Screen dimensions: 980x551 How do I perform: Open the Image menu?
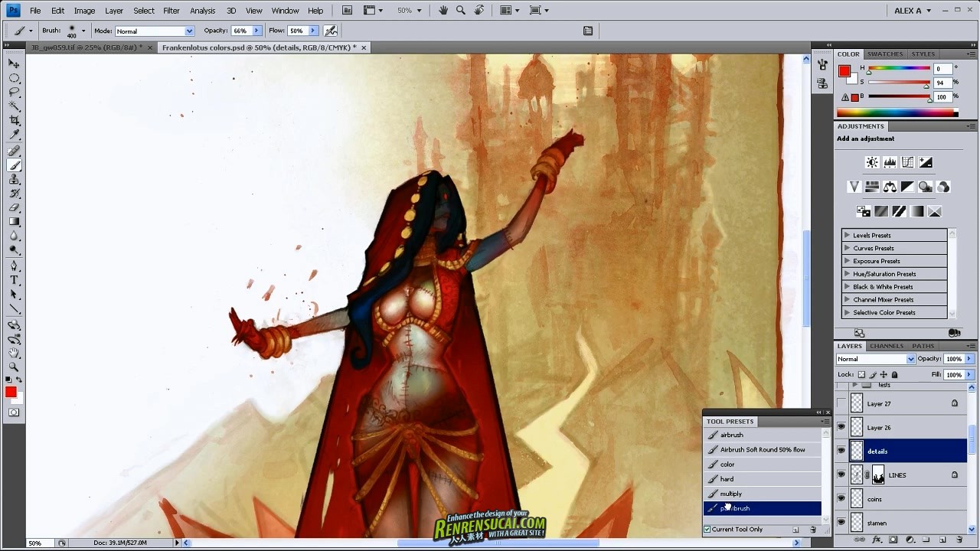coord(84,11)
